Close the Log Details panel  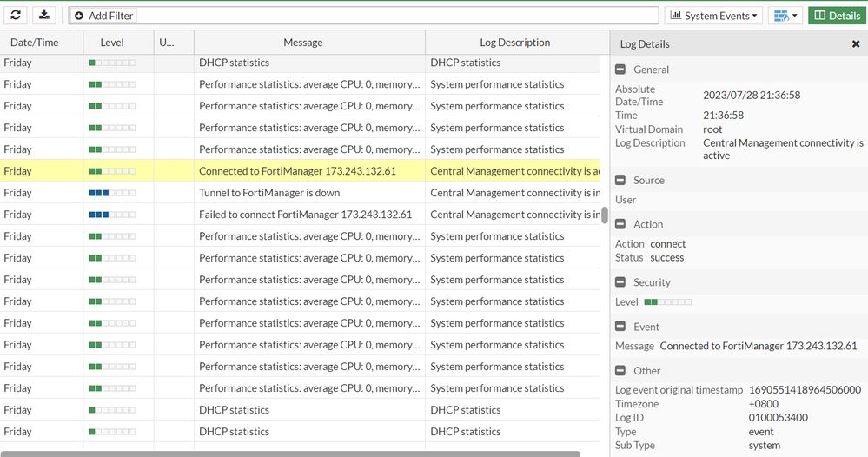coord(855,44)
